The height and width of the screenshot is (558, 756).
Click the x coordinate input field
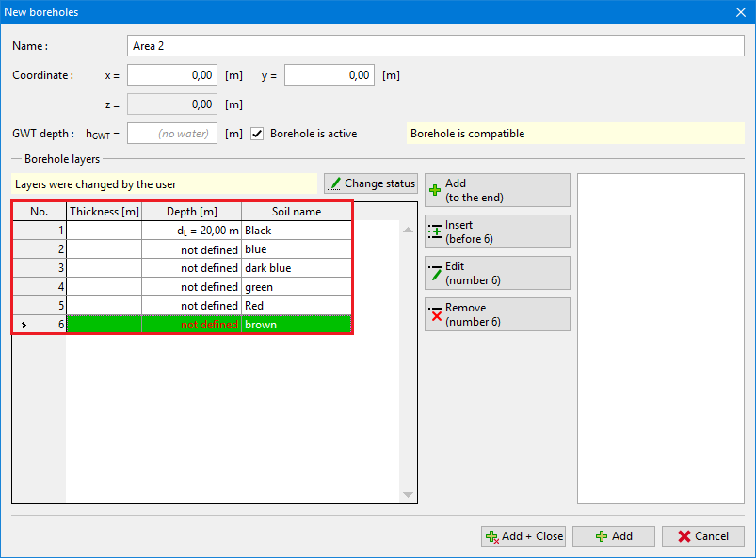click(172, 75)
